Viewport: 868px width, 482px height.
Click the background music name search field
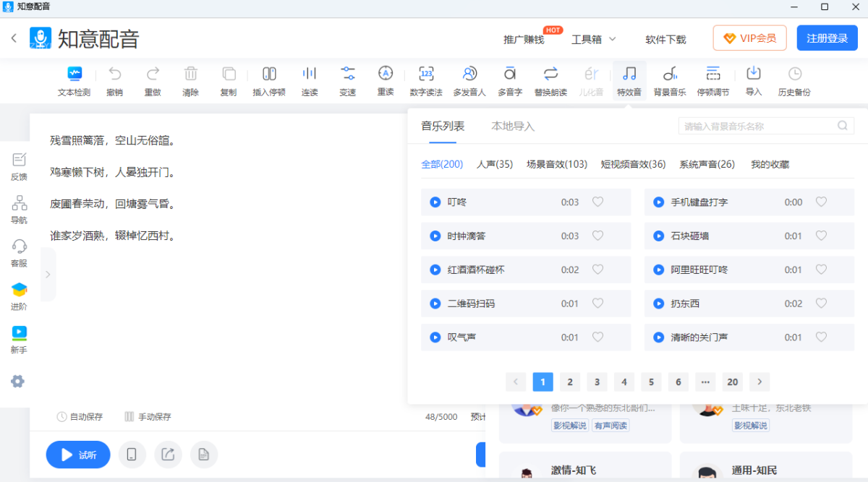(x=759, y=126)
